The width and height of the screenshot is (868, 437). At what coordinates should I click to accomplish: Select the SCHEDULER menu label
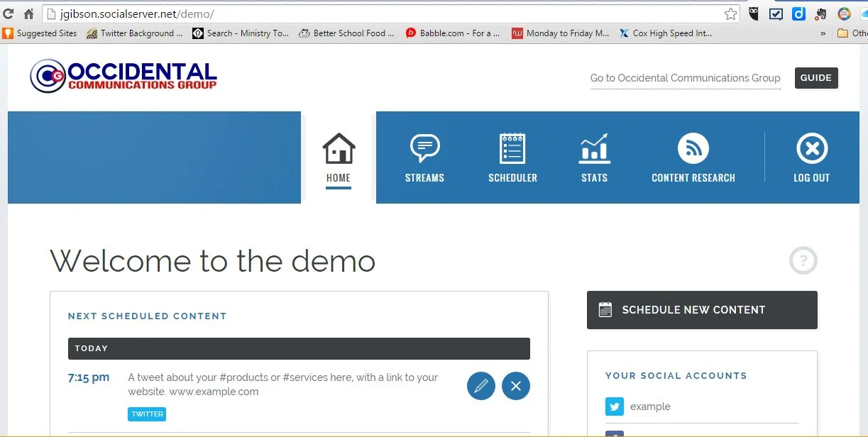pyautogui.click(x=512, y=178)
